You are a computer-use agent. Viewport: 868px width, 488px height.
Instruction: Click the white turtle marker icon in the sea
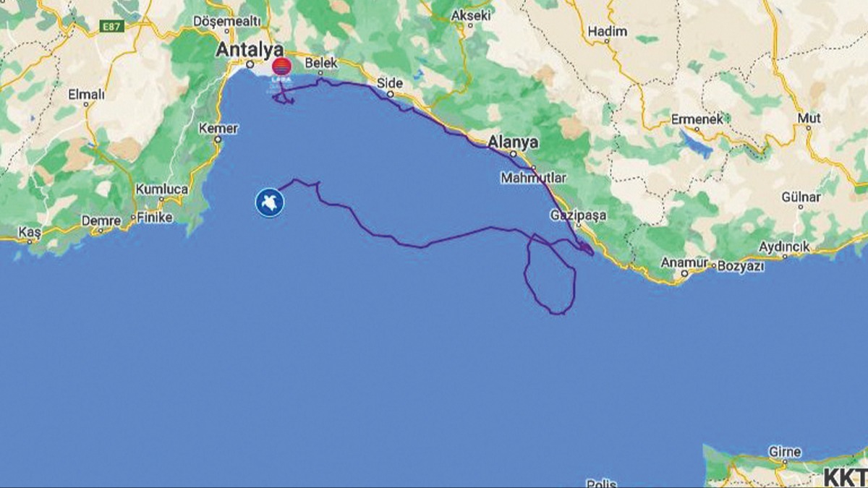tap(269, 202)
